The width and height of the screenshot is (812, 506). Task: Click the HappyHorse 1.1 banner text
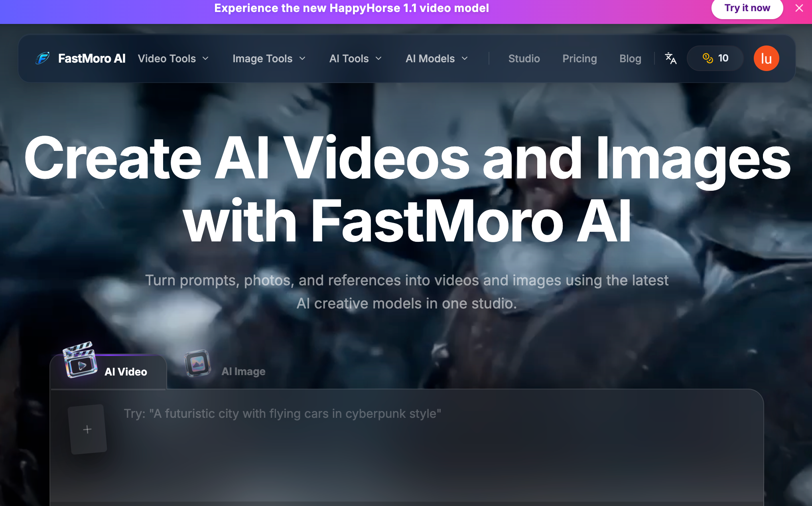(x=351, y=8)
